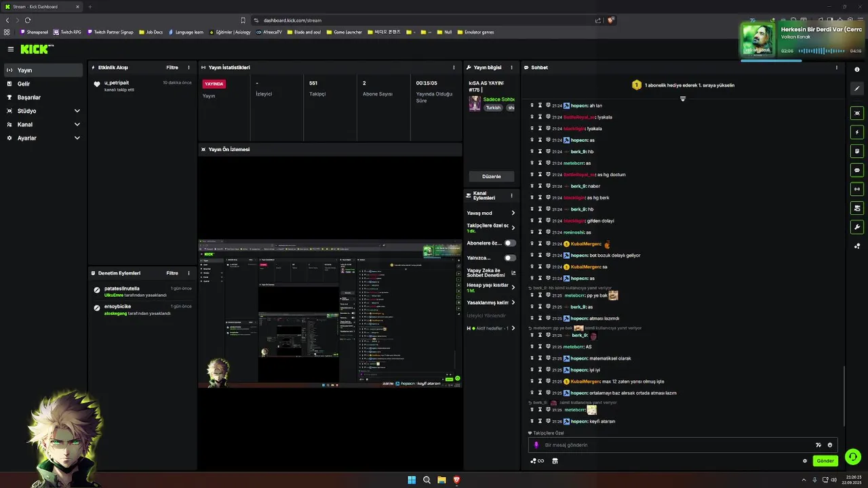This screenshot has height=488, width=868.
Task: Select Yayın in left sidebar
Action: pyautogui.click(x=43, y=70)
